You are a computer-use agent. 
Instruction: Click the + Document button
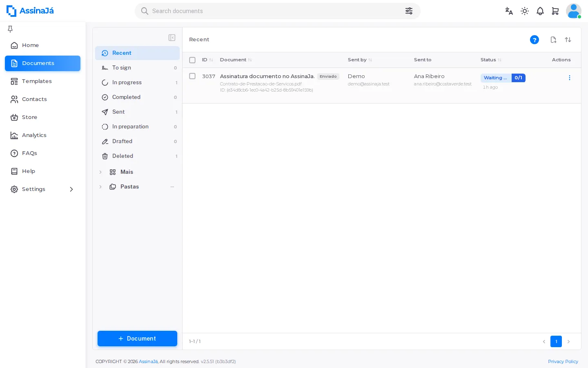click(x=137, y=339)
